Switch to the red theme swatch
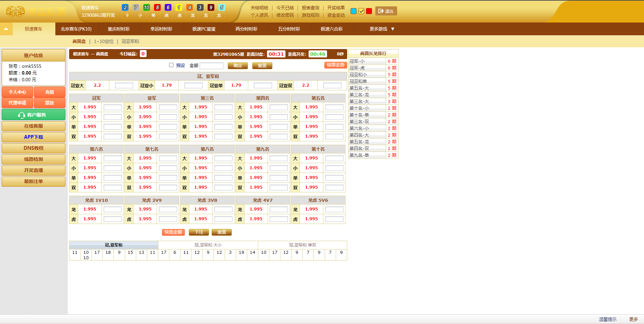This screenshot has width=644, height=324. [x=369, y=11]
